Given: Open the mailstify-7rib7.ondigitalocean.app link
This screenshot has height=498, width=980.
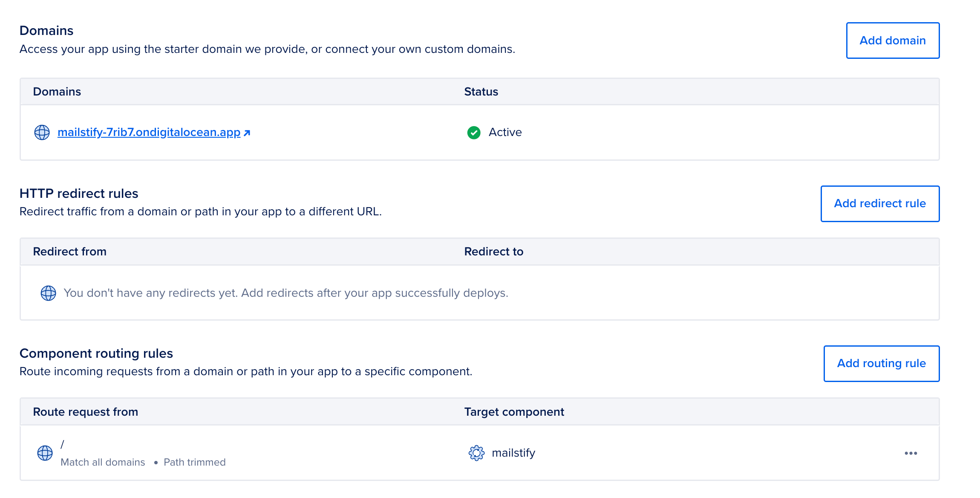Looking at the screenshot, I should click(149, 132).
